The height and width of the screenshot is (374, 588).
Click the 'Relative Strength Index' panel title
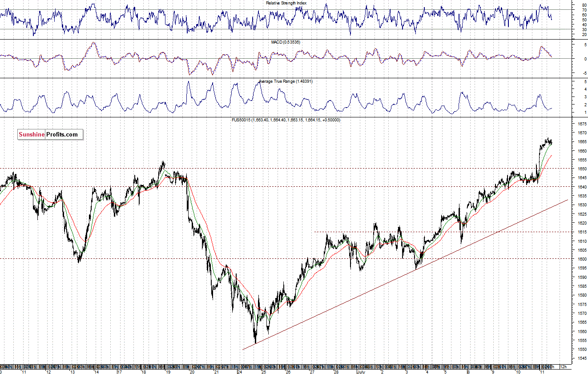tap(286, 3)
